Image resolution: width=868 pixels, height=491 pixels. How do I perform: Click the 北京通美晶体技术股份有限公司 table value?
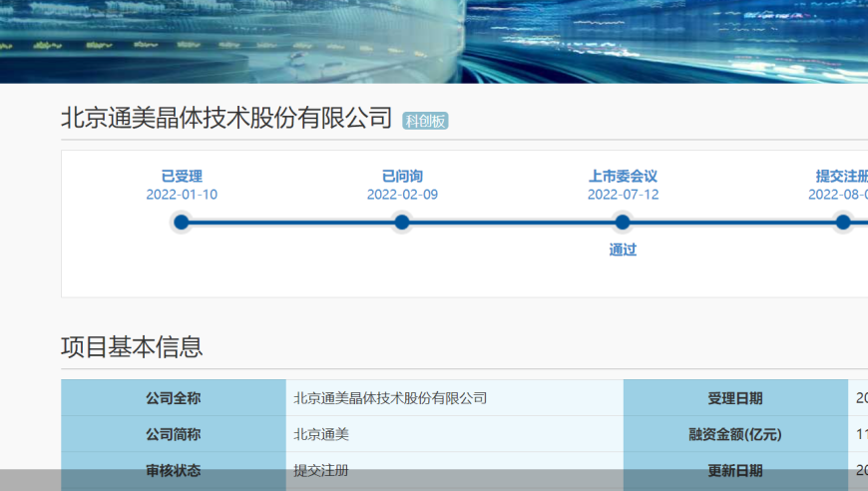390,398
